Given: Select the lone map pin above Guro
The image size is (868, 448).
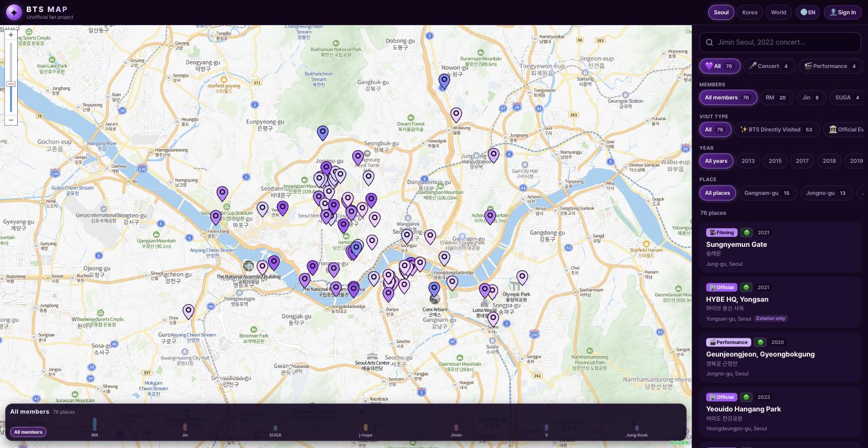Looking at the screenshot, I should coord(188,311).
